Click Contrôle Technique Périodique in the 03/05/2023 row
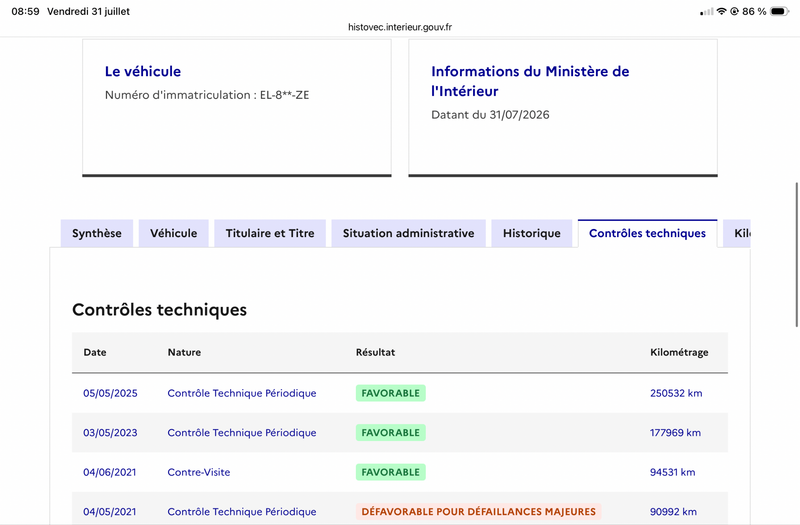This screenshot has height=525, width=800. coord(242,433)
